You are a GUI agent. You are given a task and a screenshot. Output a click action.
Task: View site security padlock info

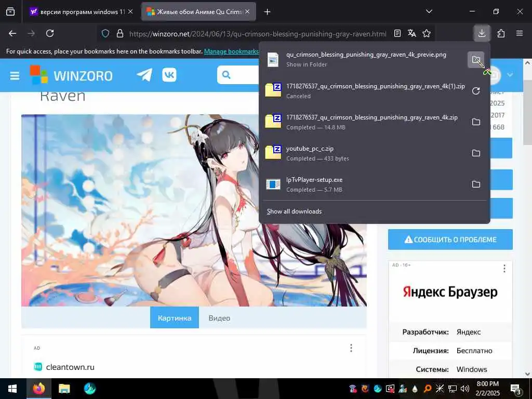120,34
